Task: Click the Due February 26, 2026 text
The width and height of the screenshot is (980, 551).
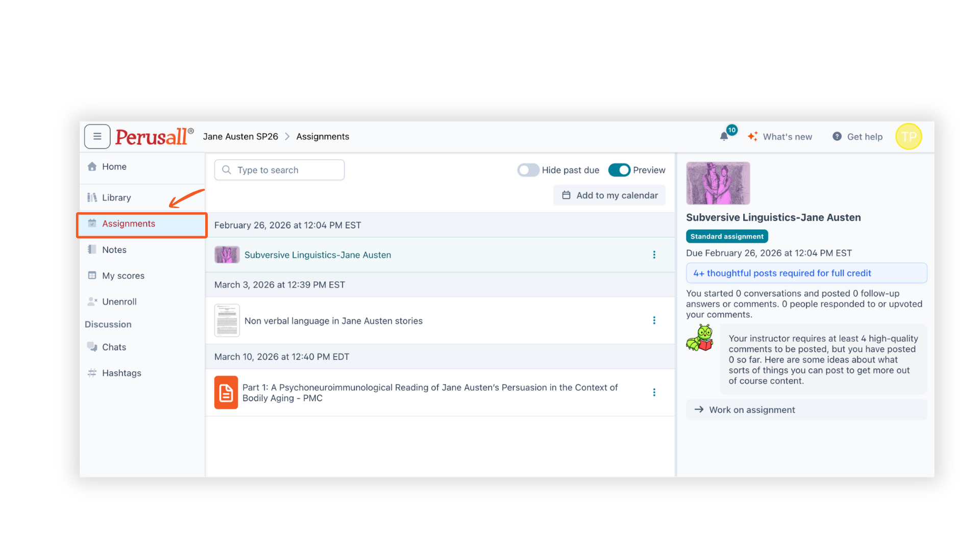Action: coord(769,253)
